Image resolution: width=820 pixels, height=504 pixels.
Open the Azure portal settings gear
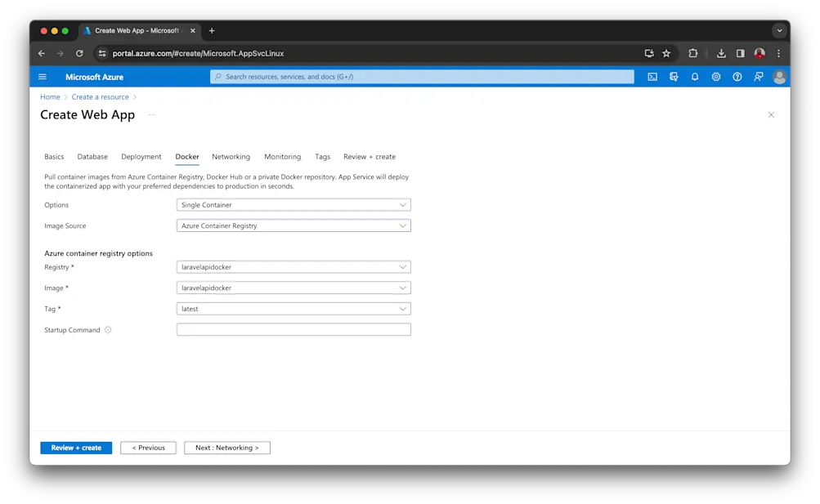716,76
